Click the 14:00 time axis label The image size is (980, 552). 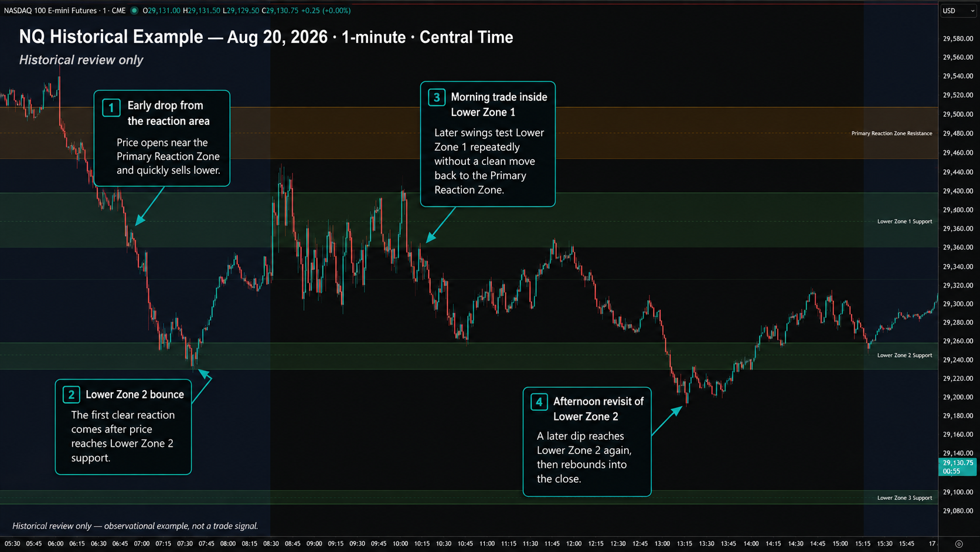[751, 544]
